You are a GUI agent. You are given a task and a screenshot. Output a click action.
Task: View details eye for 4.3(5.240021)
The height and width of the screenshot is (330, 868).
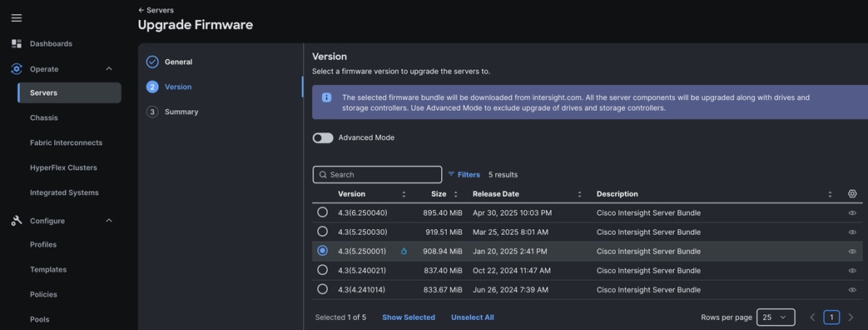point(852,271)
